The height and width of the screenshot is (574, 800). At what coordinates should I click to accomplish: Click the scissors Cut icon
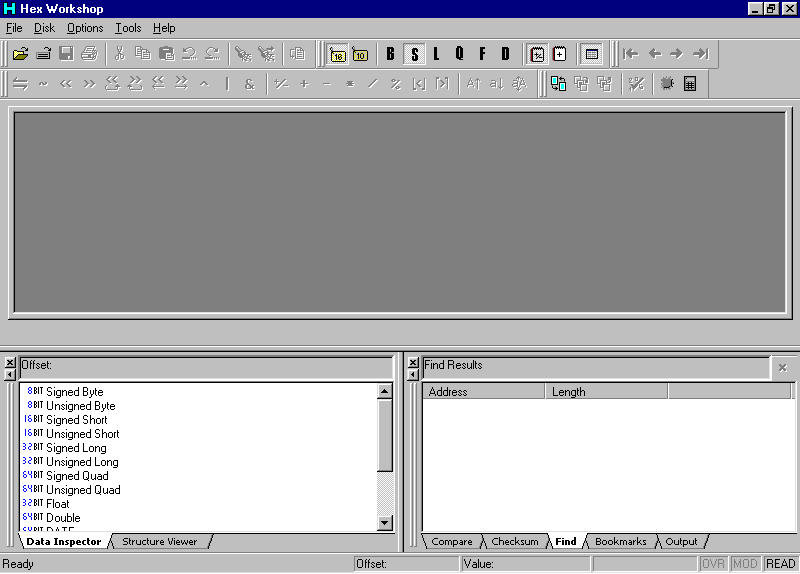pos(120,54)
